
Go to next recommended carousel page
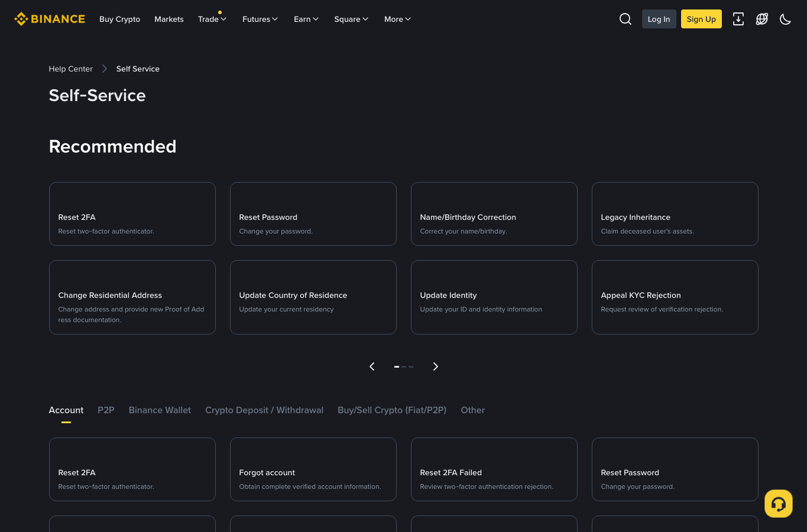coord(436,366)
